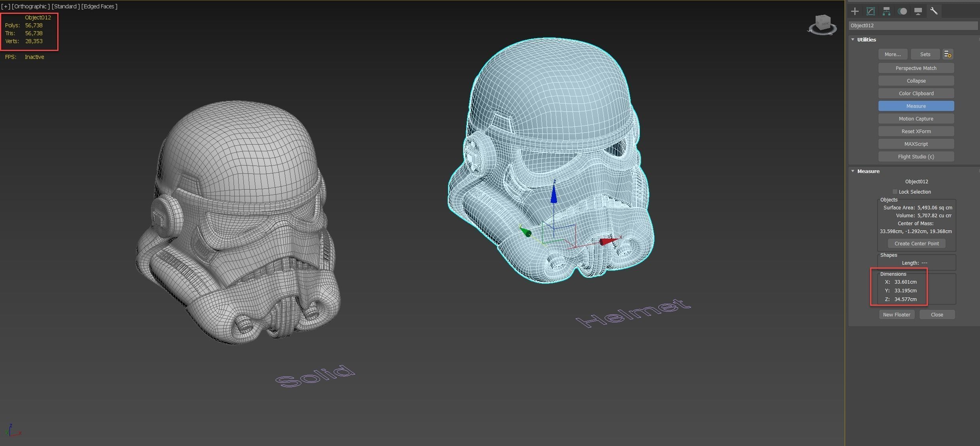The image size is (980, 446).
Task: Open the Motion panel tab
Action: (902, 11)
